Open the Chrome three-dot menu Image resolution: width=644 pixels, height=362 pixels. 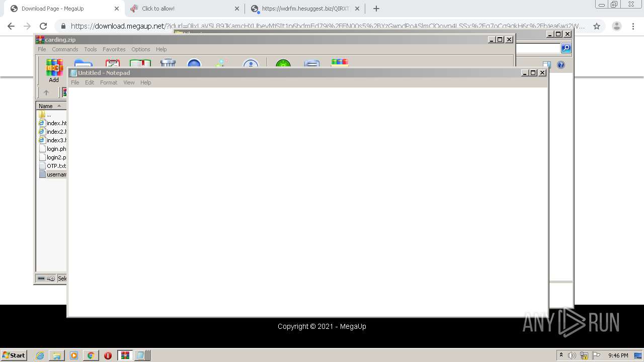click(633, 26)
